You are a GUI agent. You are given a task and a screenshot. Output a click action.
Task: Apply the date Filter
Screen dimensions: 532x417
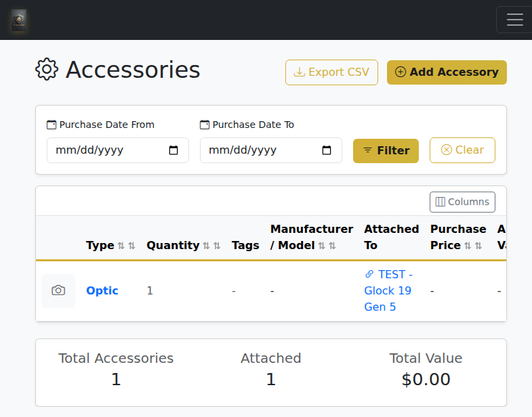pyautogui.click(x=386, y=150)
